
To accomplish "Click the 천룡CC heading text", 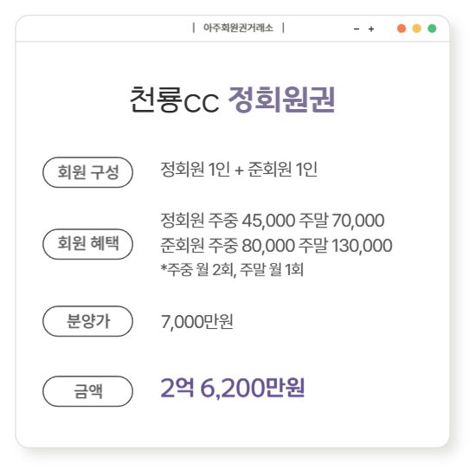I will 174,100.
